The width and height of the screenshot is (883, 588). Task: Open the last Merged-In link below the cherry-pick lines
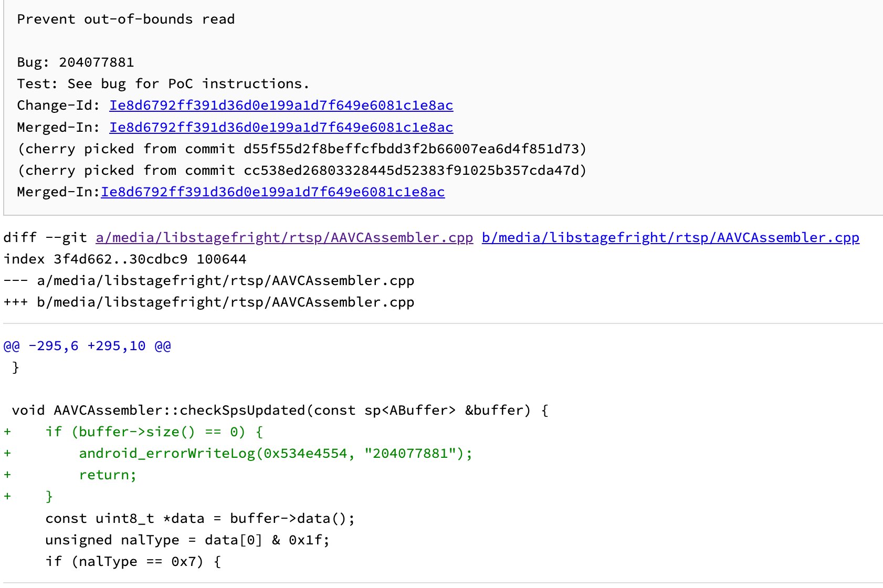(272, 192)
